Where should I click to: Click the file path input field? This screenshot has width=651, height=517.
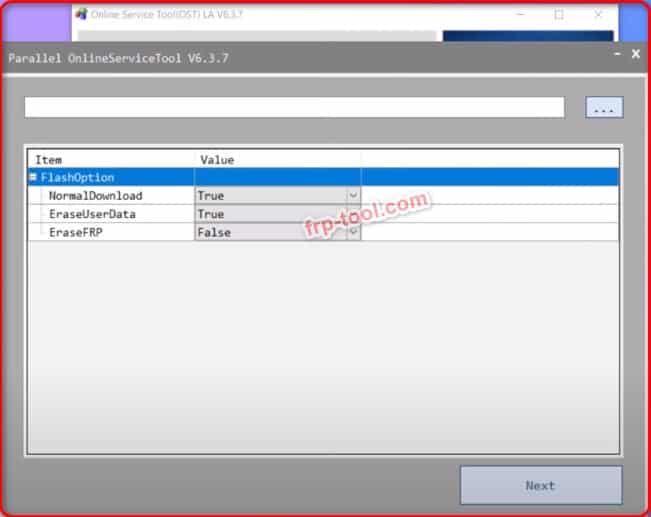[x=294, y=107]
